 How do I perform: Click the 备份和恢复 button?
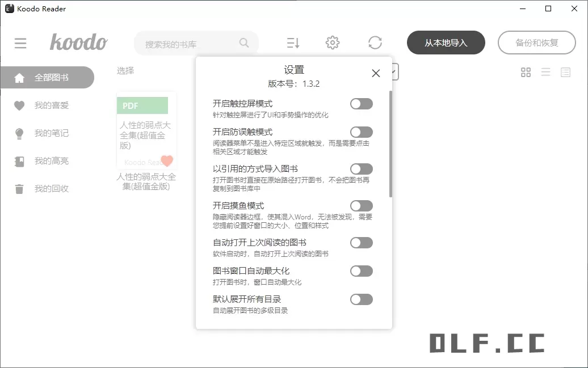(537, 43)
